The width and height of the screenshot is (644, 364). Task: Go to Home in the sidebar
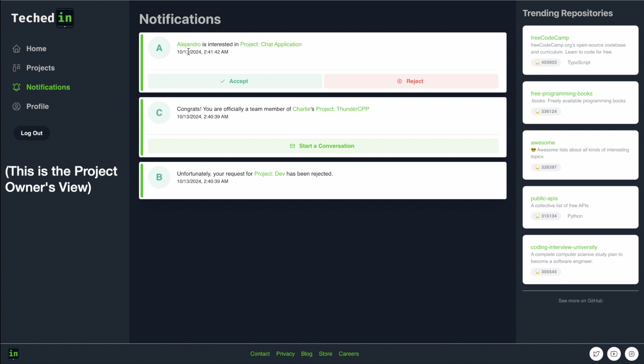point(36,49)
